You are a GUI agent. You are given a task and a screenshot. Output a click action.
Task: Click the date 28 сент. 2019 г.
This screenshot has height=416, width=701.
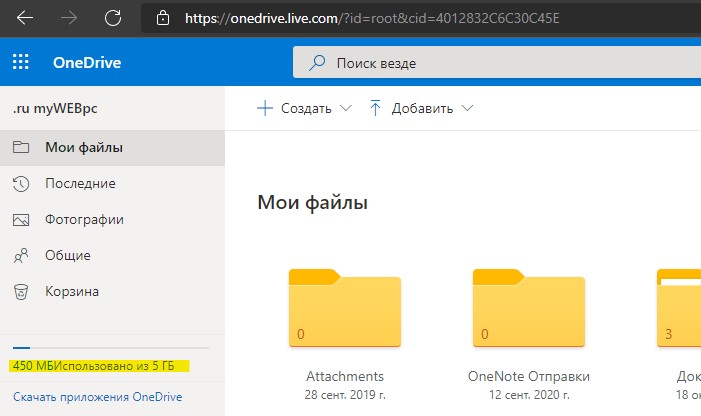345,395
